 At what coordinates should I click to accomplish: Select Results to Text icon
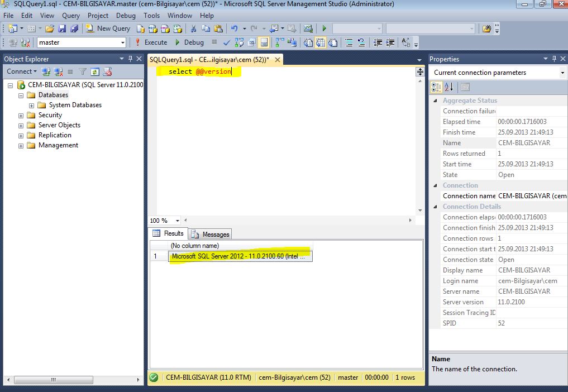[x=308, y=43]
